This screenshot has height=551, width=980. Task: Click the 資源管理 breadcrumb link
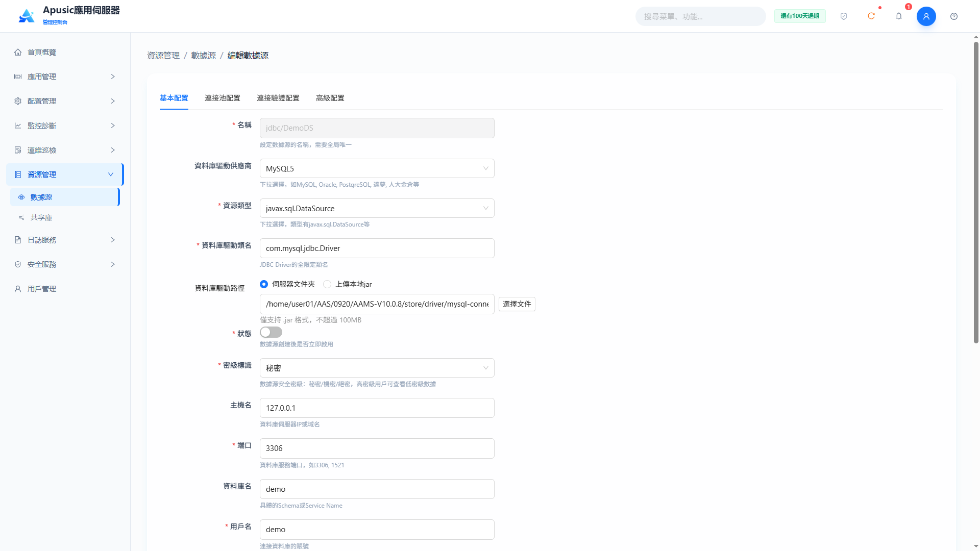(x=163, y=56)
